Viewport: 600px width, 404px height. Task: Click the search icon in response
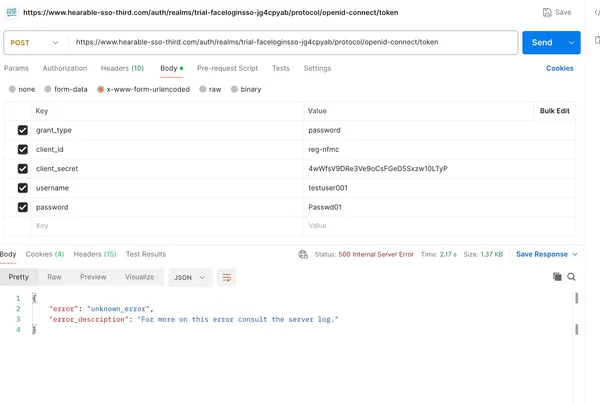pyautogui.click(x=572, y=277)
